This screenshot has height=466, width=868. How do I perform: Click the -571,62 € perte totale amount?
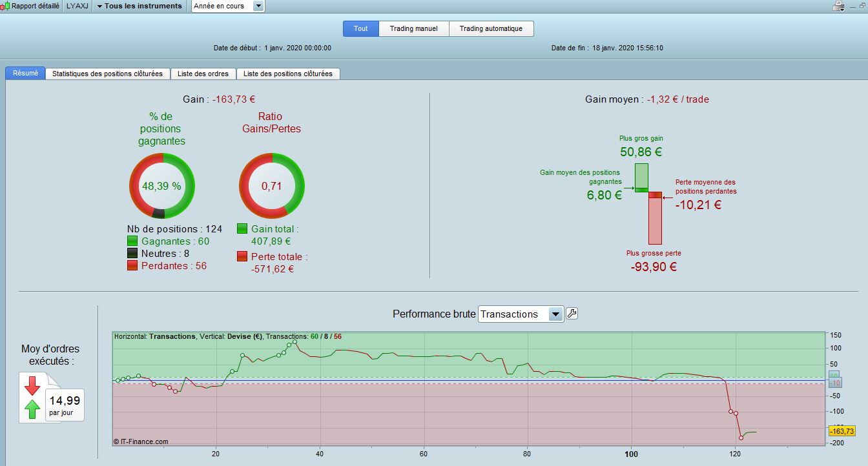[273, 268]
